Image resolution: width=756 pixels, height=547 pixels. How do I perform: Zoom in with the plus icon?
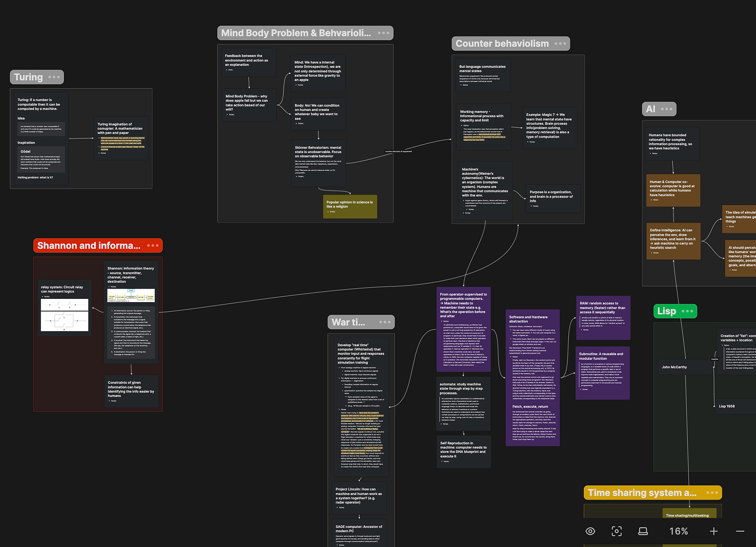coord(714,531)
